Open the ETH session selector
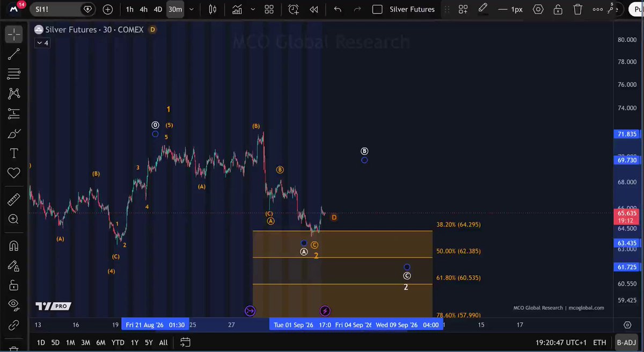The image size is (644, 352). (x=599, y=342)
